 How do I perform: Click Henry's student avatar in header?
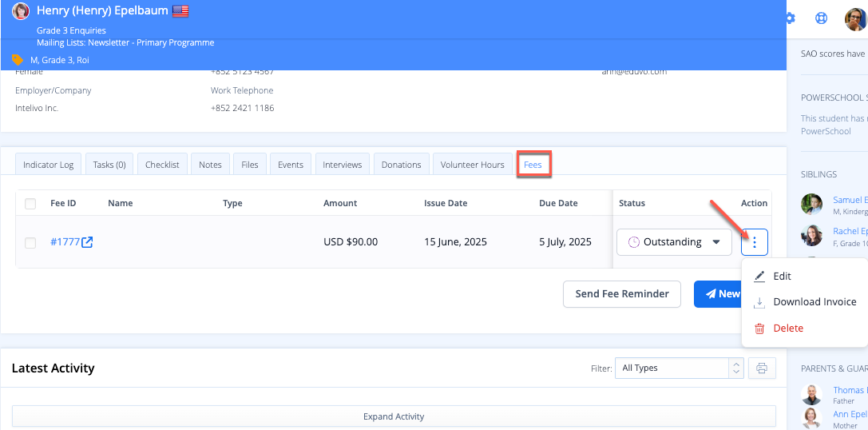tap(21, 11)
